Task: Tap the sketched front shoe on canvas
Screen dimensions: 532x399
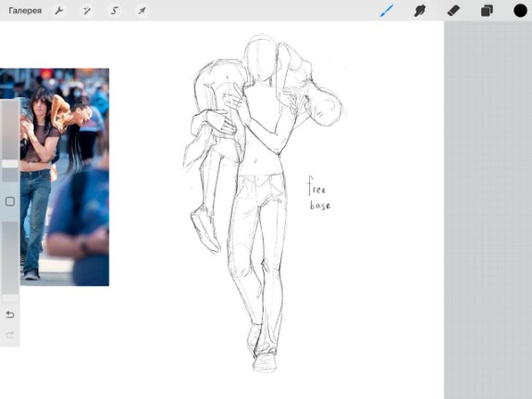Action: click(265, 362)
